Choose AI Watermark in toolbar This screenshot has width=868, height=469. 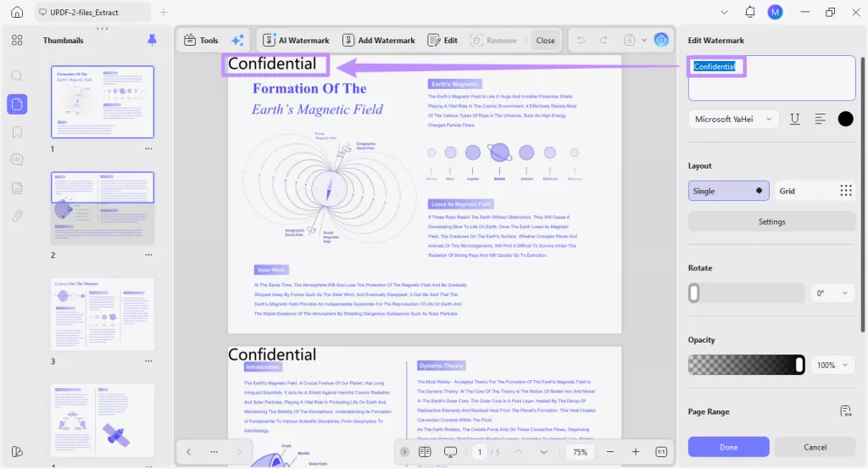pyautogui.click(x=296, y=40)
